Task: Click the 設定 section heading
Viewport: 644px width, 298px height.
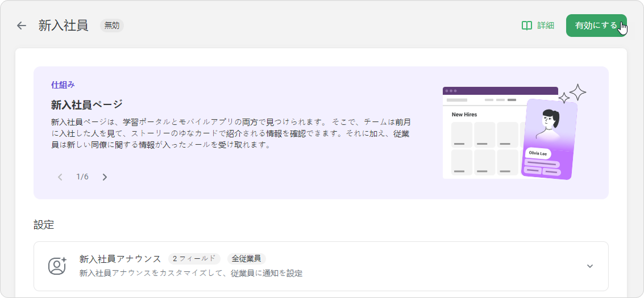Action: [x=44, y=225]
